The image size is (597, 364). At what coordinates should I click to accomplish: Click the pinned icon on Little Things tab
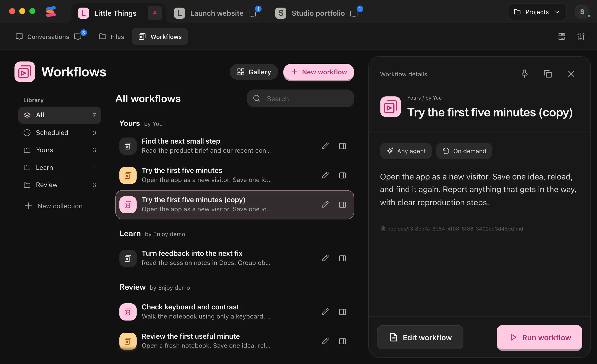155,13
